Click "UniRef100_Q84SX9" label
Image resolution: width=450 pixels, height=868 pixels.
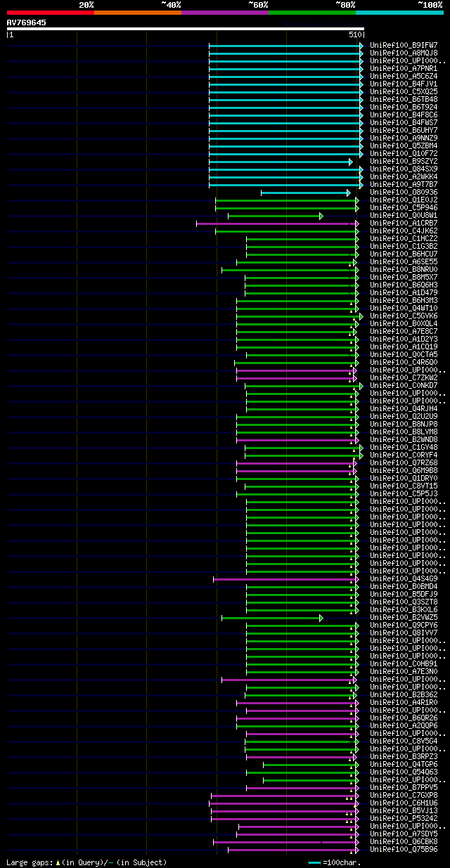pos(404,169)
